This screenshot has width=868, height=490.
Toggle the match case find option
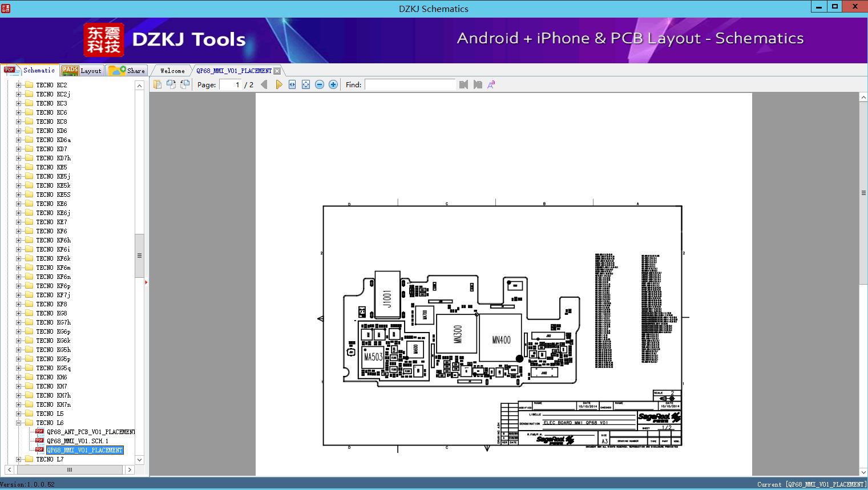click(491, 84)
